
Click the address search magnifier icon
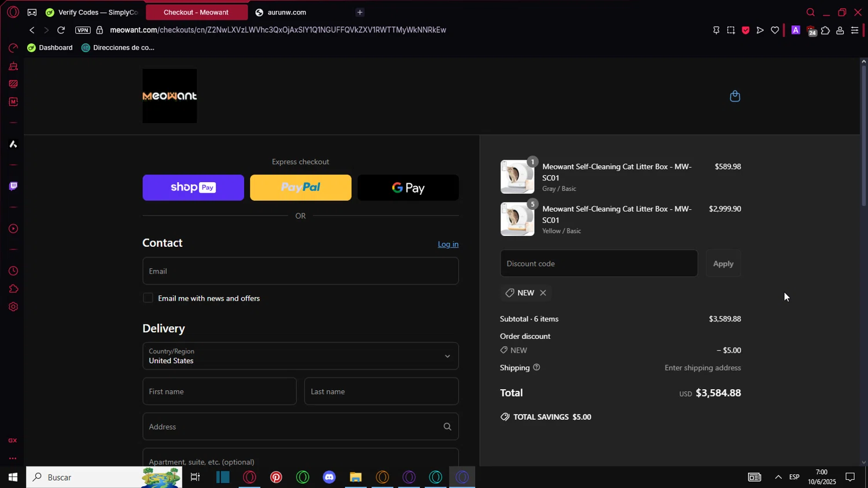point(447,427)
